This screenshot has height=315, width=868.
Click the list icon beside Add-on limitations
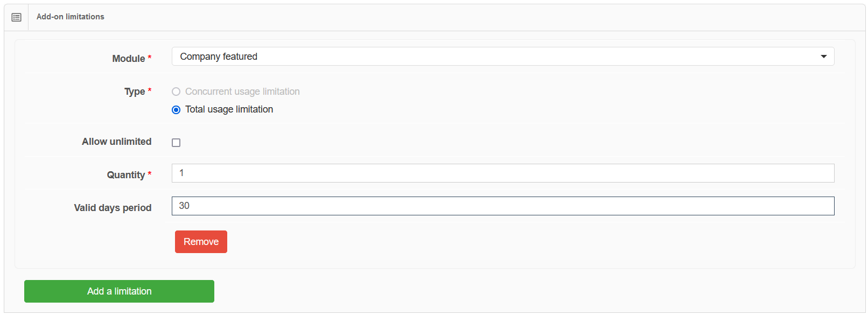[16, 17]
